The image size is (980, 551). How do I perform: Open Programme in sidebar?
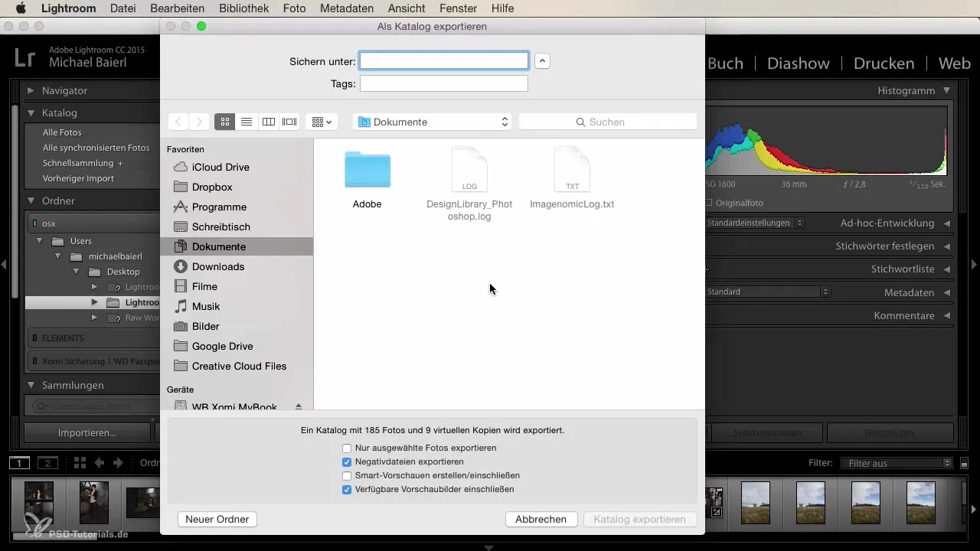click(x=219, y=207)
